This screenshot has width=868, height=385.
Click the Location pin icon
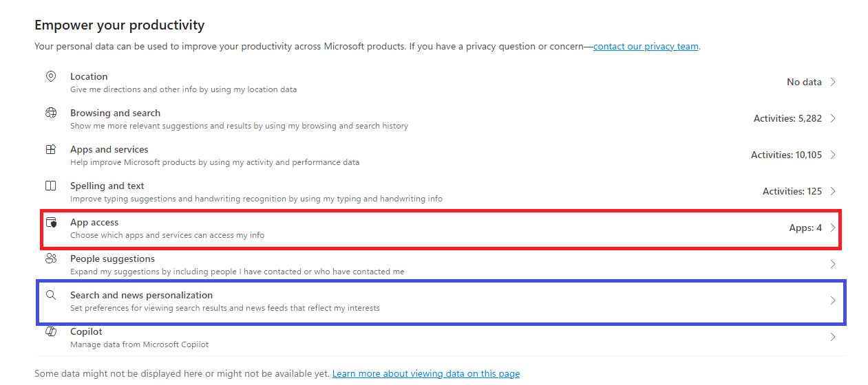point(51,76)
